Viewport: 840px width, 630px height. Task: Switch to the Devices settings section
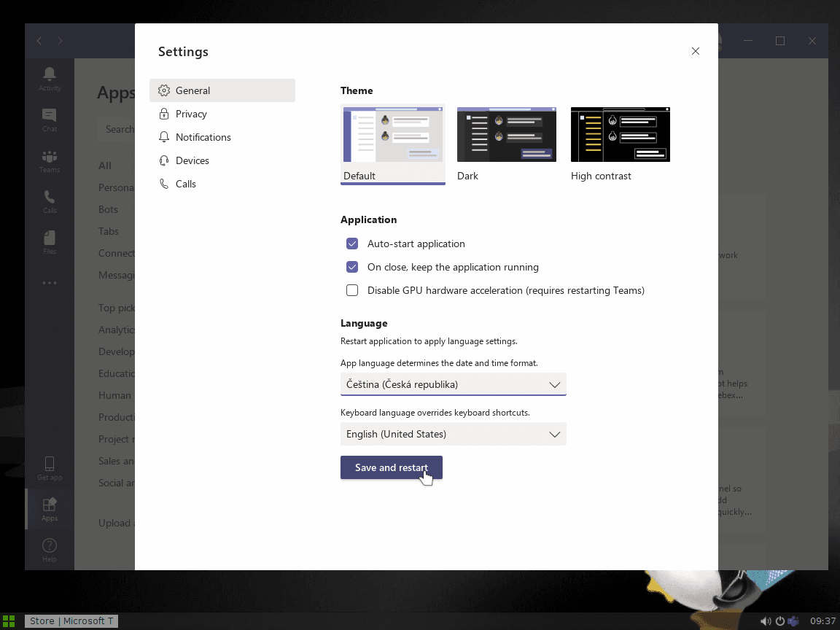pos(192,160)
